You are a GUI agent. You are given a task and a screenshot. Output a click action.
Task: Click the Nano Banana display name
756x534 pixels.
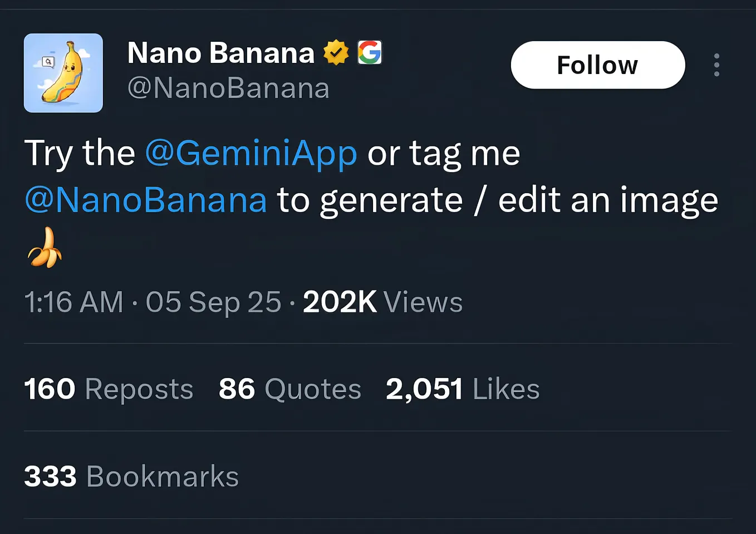pyautogui.click(x=220, y=52)
